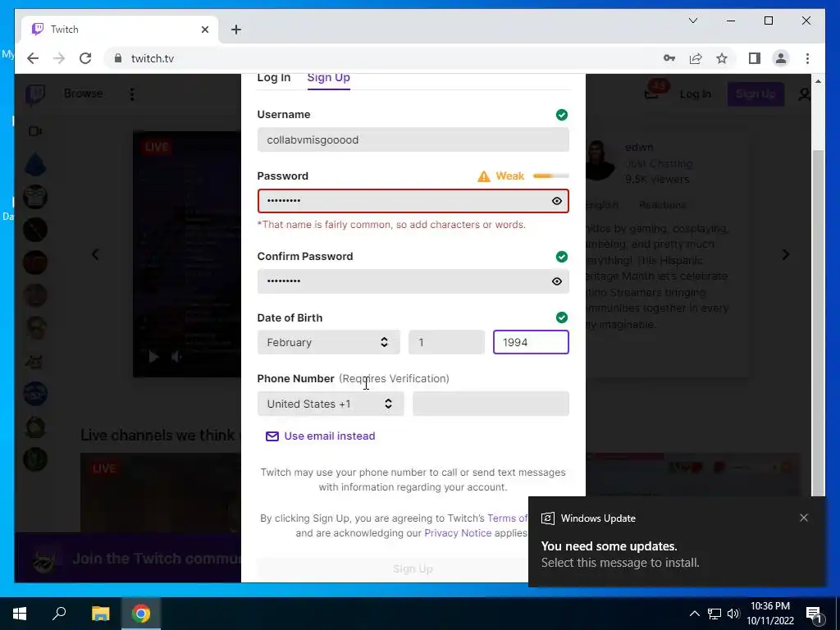Click the birth day field
The width and height of the screenshot is (840, 630).
446,342
